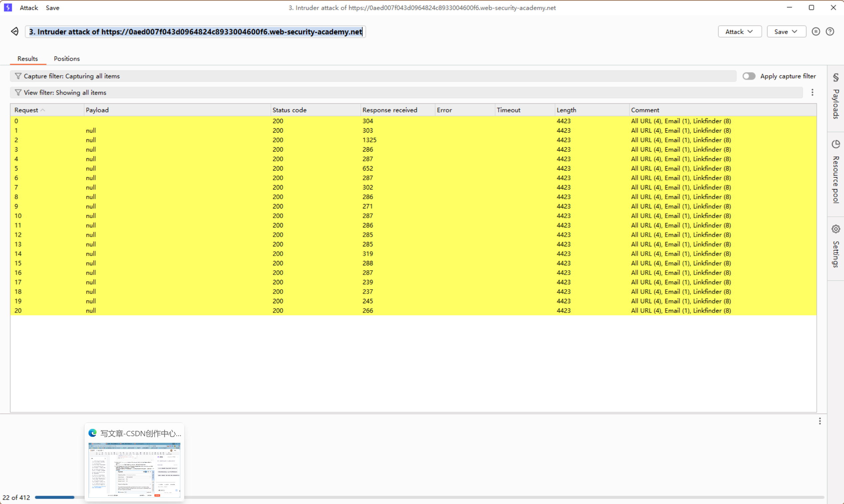844x504 pixels.
Task: Expand the Save dropdown button
Action: pyautogui.click(x=786, y=32)
